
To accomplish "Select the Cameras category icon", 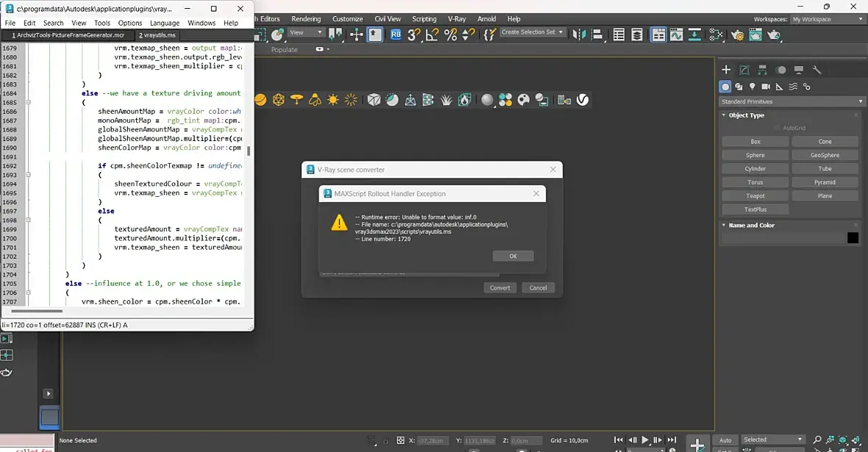I will (x=766, y=87).
